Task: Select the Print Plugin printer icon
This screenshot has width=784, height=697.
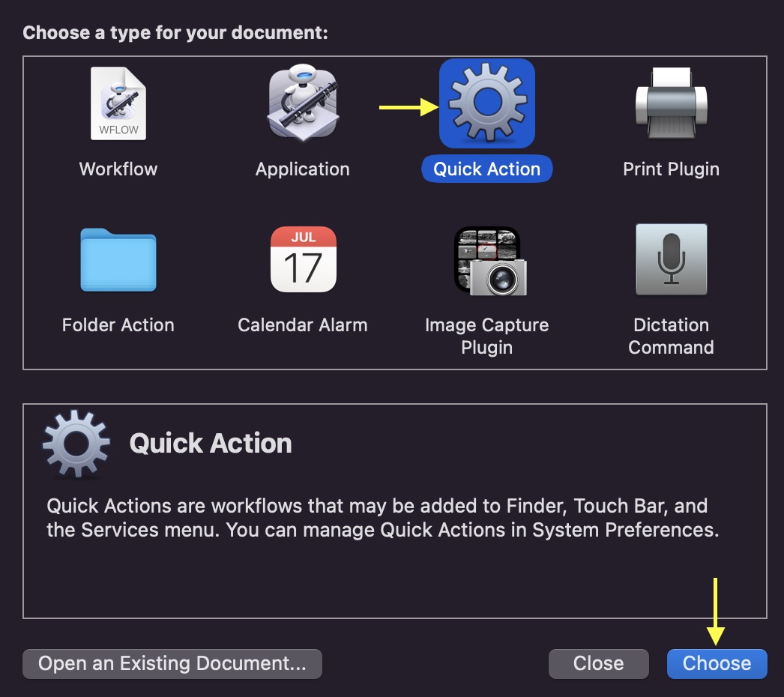Action: [671, 102]
